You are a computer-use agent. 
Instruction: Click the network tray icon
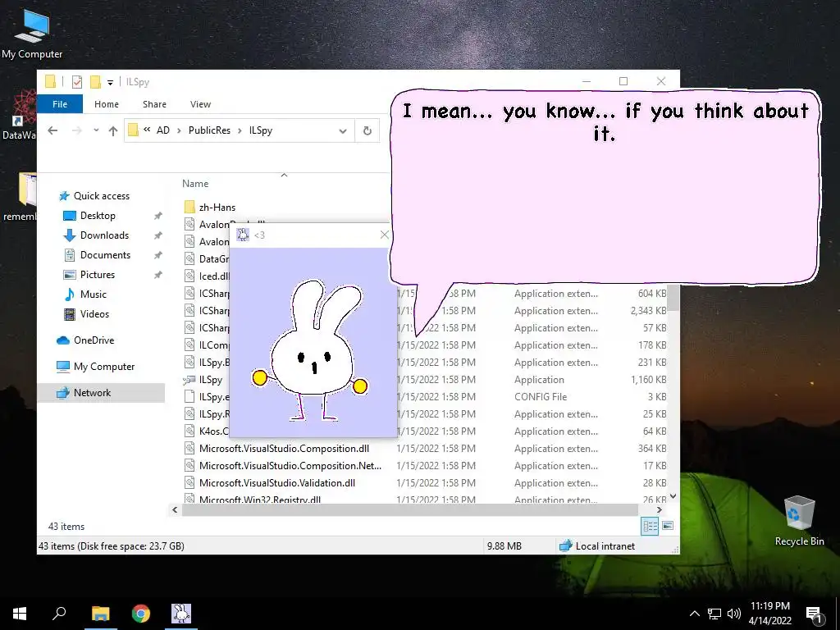(x=714, y=614)
